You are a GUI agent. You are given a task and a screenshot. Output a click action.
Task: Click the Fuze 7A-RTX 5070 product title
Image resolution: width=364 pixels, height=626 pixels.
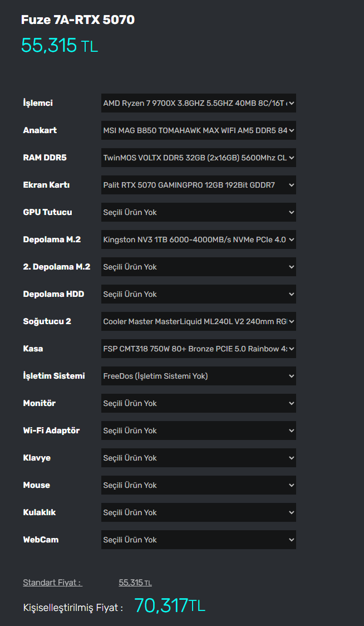click(78, 20)
